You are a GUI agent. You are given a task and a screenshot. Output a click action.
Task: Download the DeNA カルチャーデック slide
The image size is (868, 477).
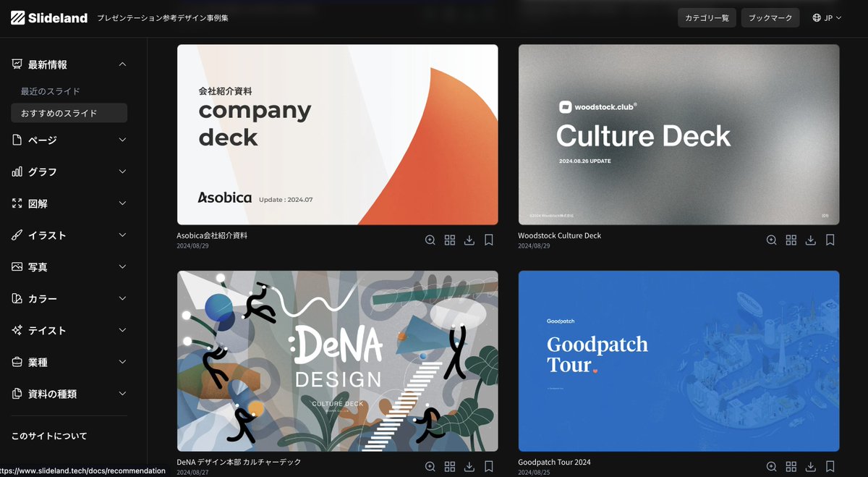tap(469, 467)
